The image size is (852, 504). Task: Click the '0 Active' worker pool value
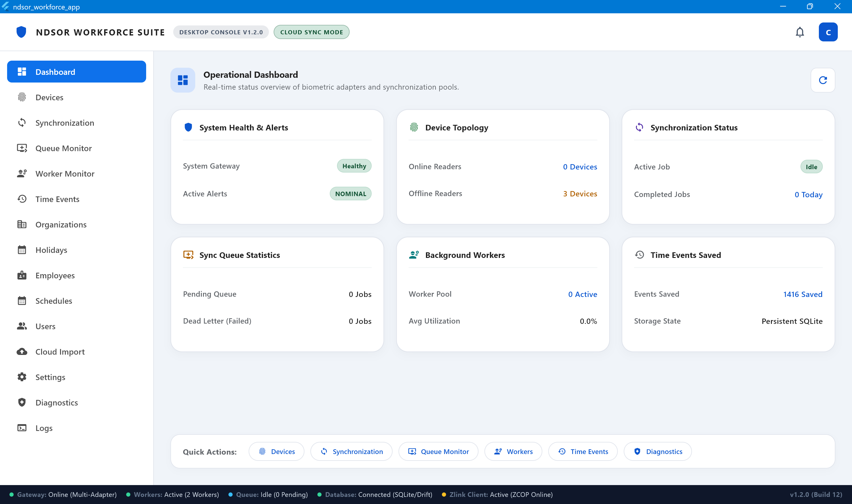coord(582,294)
